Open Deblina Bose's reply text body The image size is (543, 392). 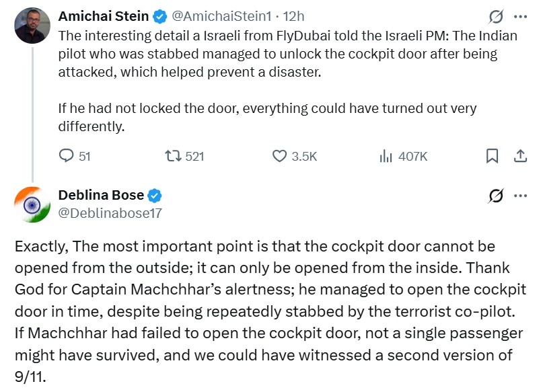(270, 311)
